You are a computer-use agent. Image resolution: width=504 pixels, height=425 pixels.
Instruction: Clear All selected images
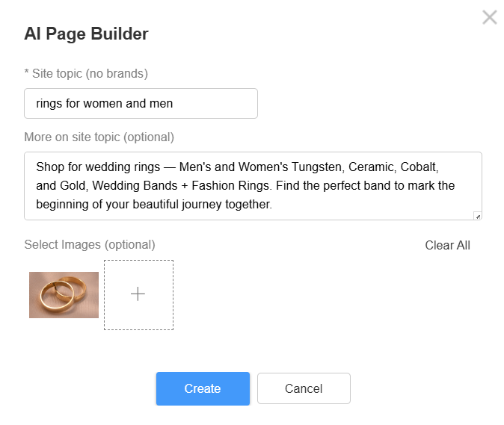[x=447, y=245]
